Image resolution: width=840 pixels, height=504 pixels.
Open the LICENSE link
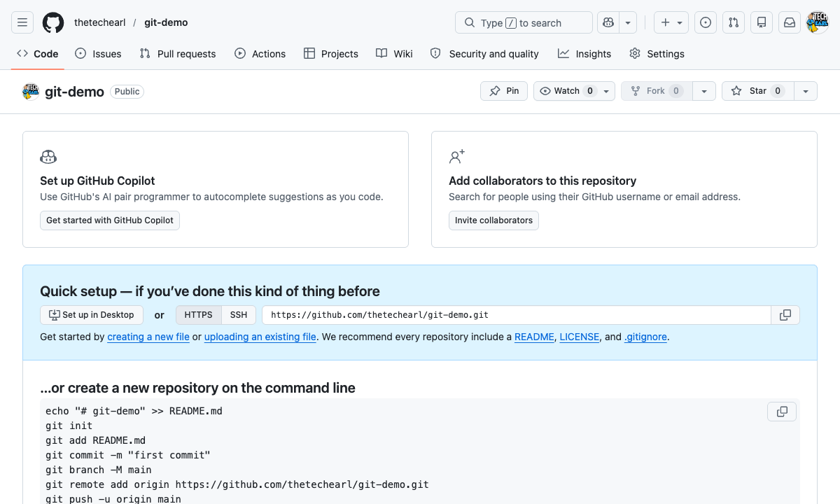pyautogui.click(x=580, y=337)
